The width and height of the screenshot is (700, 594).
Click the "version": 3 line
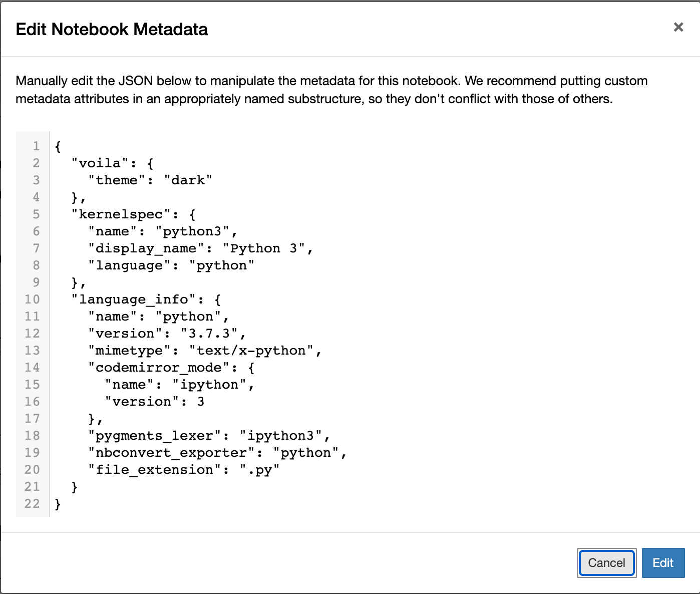tap(155, 402)
